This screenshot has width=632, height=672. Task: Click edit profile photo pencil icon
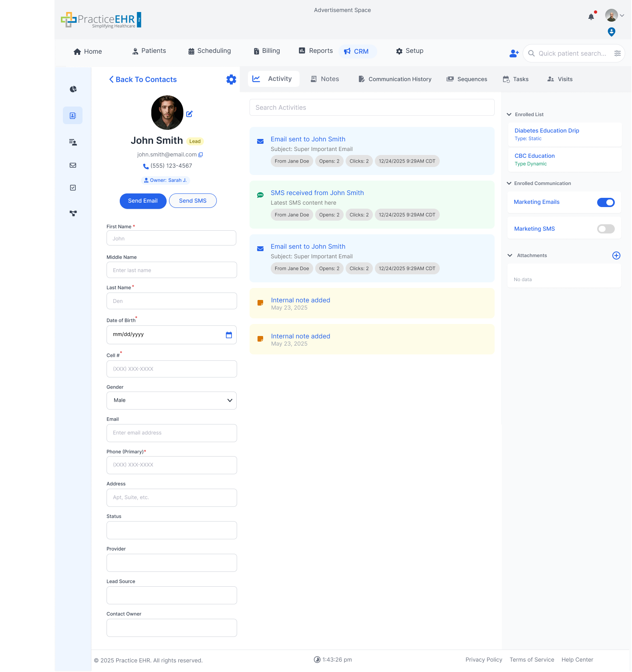pos(189,114)
